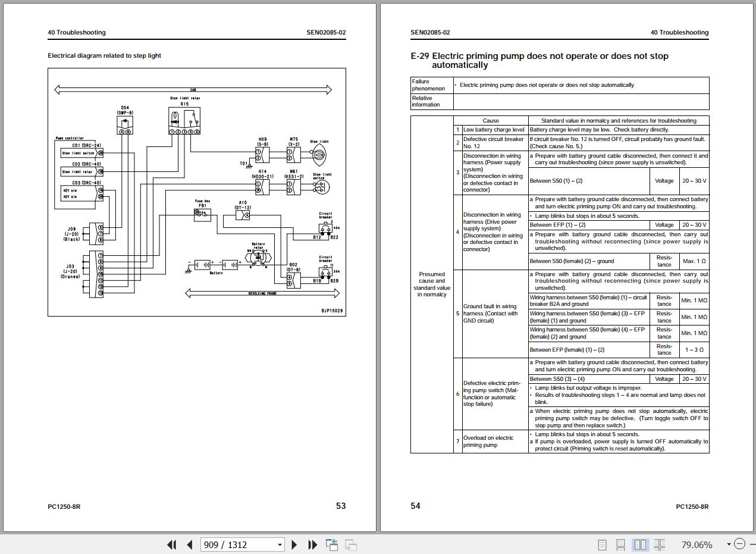The height and width of the screenshot is (554, 756).
Task: Click the 'Step light relay R15' diagram label
Action: (x=185, y=101)
